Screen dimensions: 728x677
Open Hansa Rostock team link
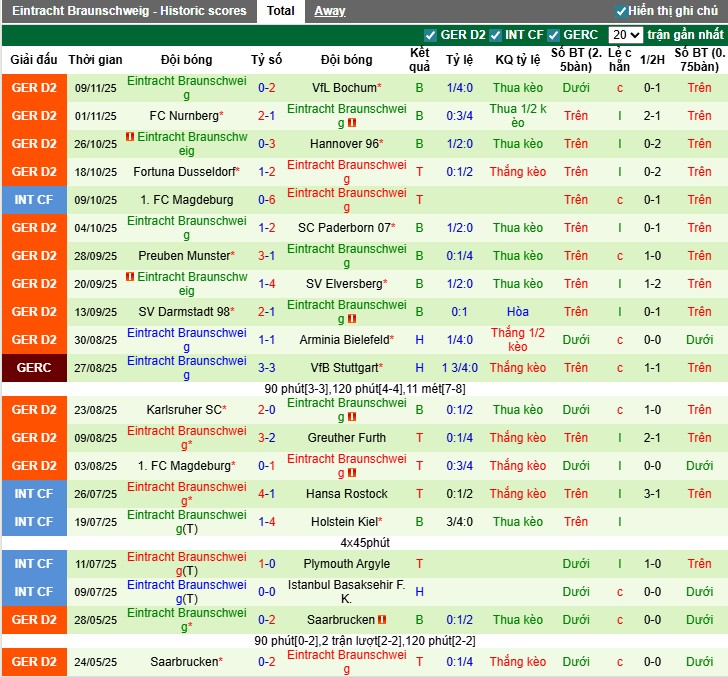pyautogui.click(x=346, y=494)
